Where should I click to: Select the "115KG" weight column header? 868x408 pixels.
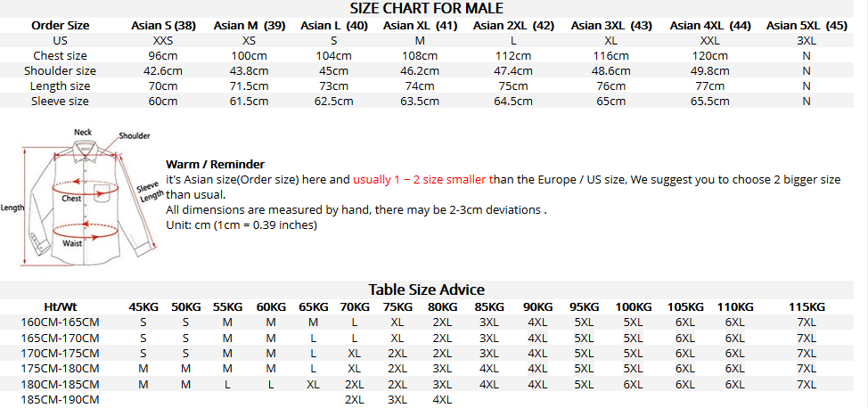tap(807, 307)
